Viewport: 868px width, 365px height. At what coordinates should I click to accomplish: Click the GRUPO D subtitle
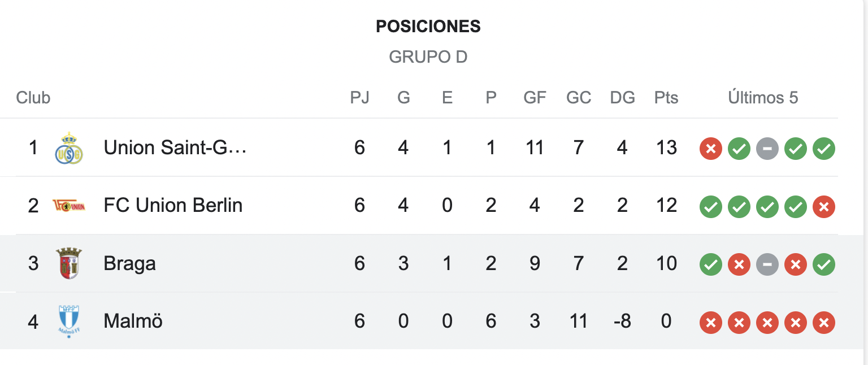tap(428, 57)
